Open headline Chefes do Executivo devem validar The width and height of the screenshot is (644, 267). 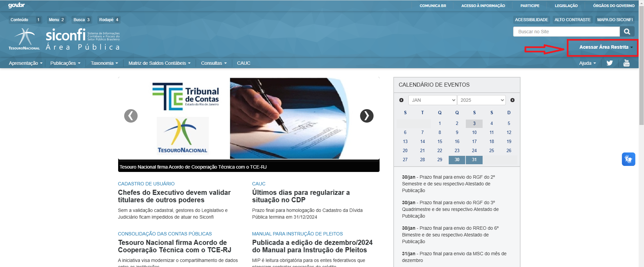pos(174,196)
